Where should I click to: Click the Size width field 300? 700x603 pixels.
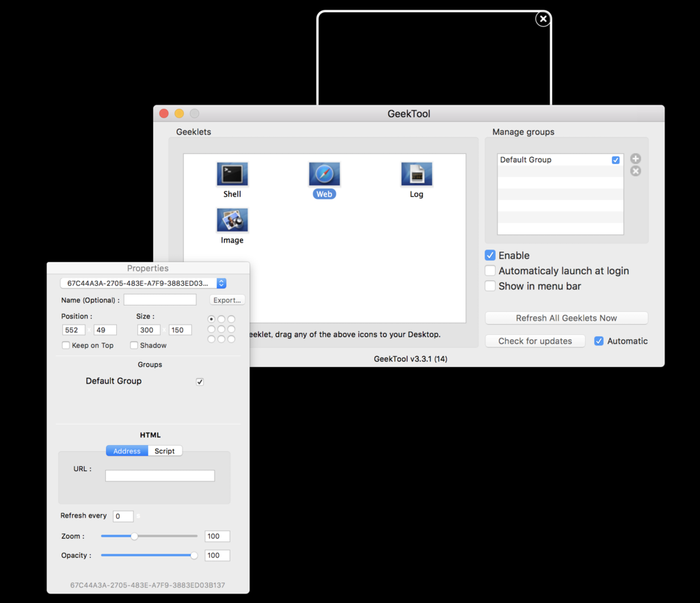tap(149, 330)
